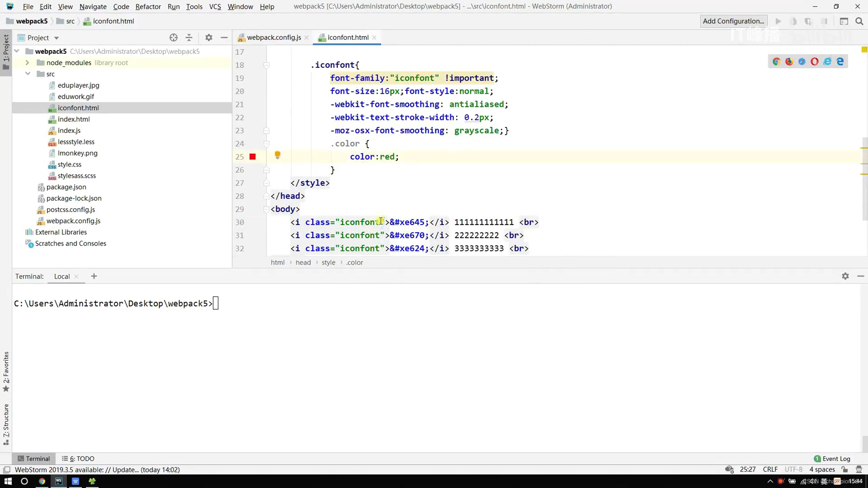The height and width of the screenshot is (488, 868).
Task: Toggle the 1: Project side tab
Action: (x=6, y=53)
